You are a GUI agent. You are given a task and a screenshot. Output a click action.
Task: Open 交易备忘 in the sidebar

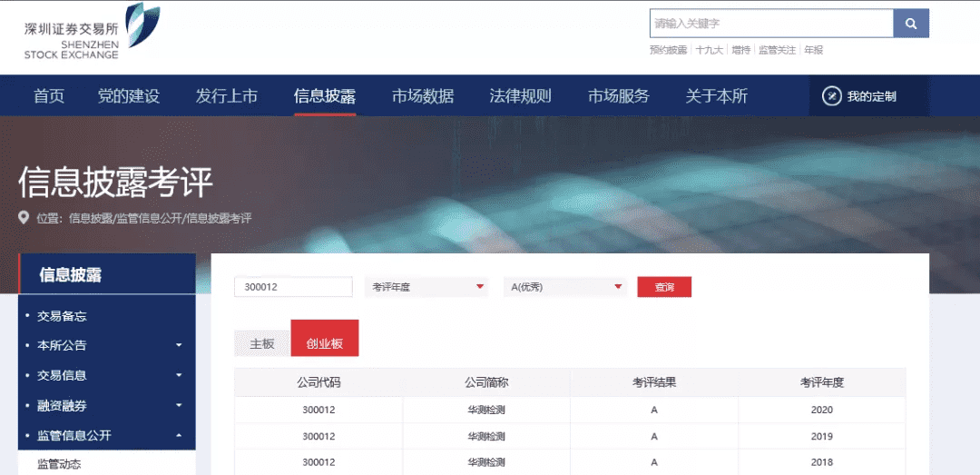click(x=62, y=316)
